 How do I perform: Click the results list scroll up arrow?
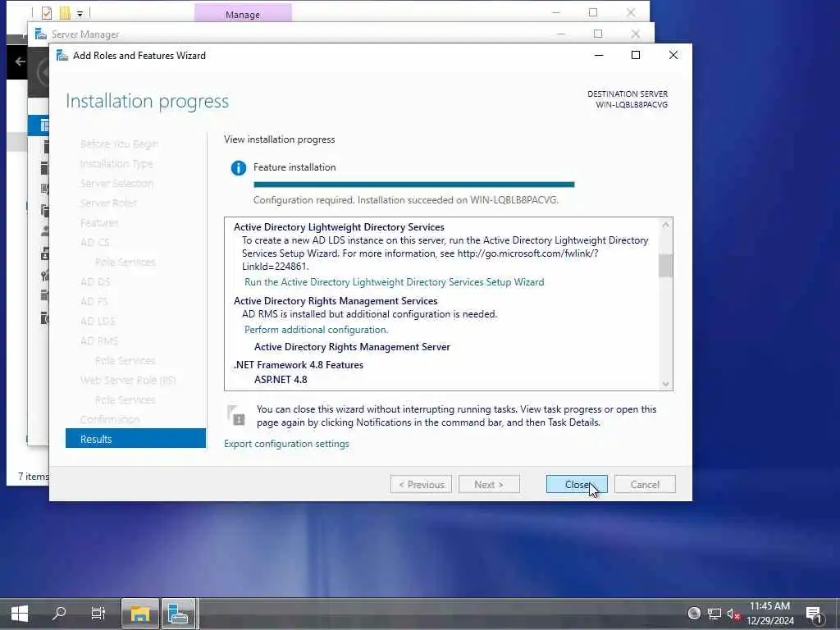pyautogui.click(x=665, y=225)
